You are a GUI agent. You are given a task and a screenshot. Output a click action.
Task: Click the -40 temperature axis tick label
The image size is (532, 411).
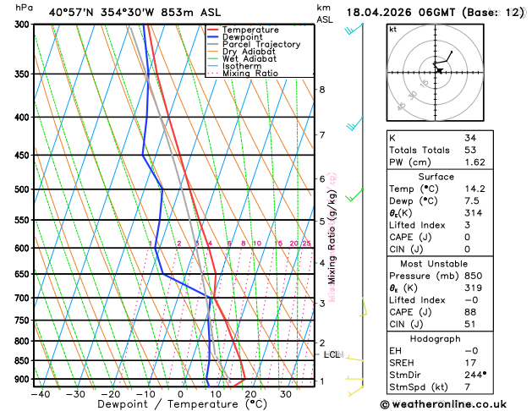tap(41, 394)
